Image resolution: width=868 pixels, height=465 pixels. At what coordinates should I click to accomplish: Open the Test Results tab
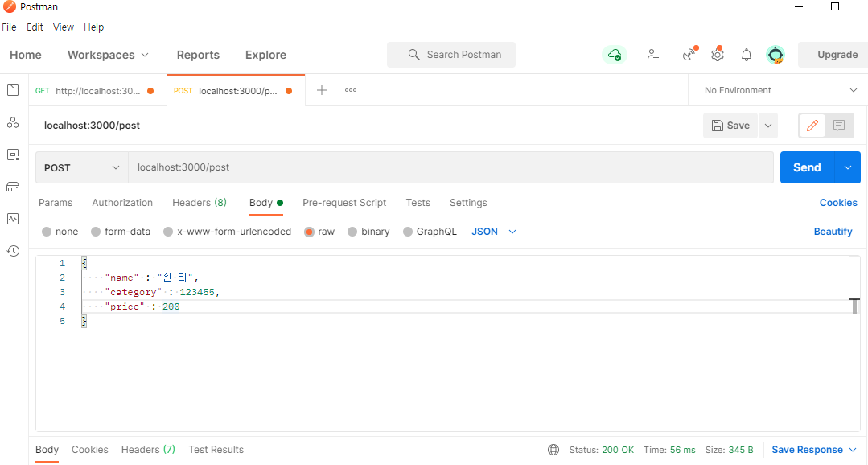(x=216, y=450)
